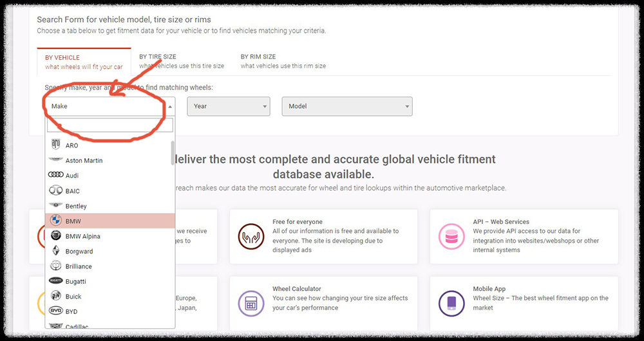Open the API – Web Services title
This screenshot has width=644, height=341.
click(501, 221)
